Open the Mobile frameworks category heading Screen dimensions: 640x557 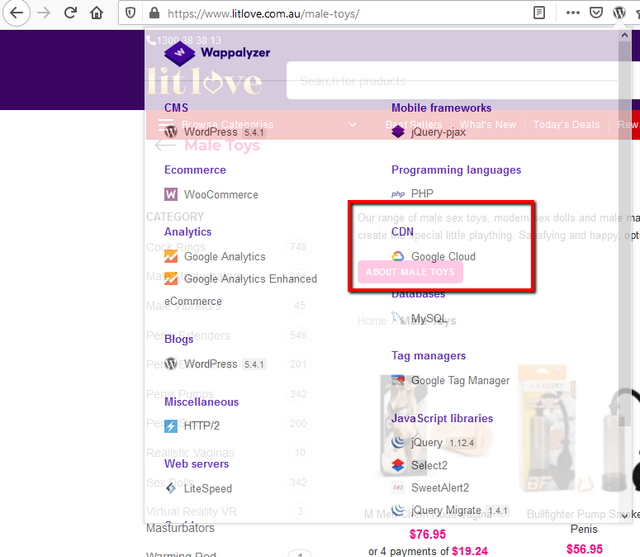point(441,108)
